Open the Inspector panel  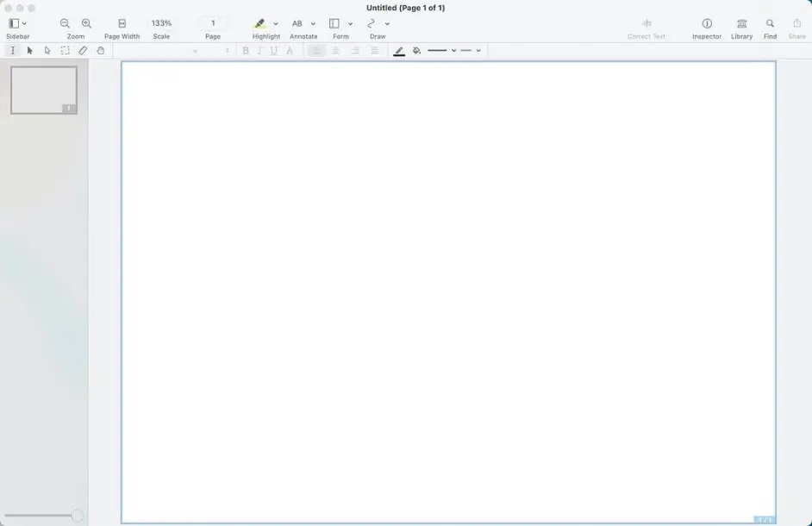pos(706,24)
